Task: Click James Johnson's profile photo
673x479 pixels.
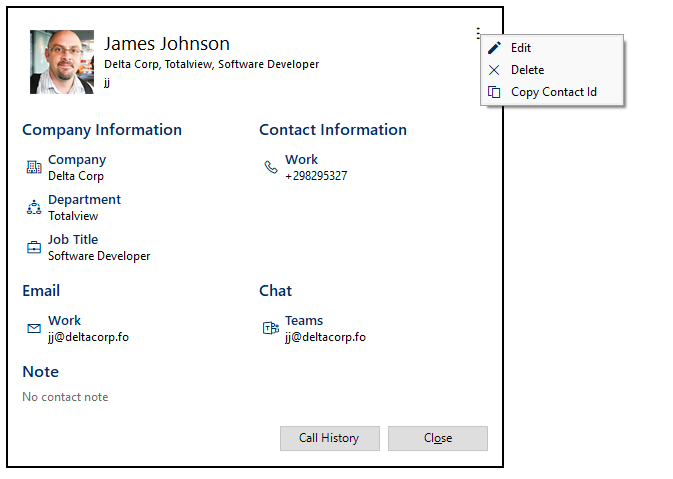Action: coord(62,62)
